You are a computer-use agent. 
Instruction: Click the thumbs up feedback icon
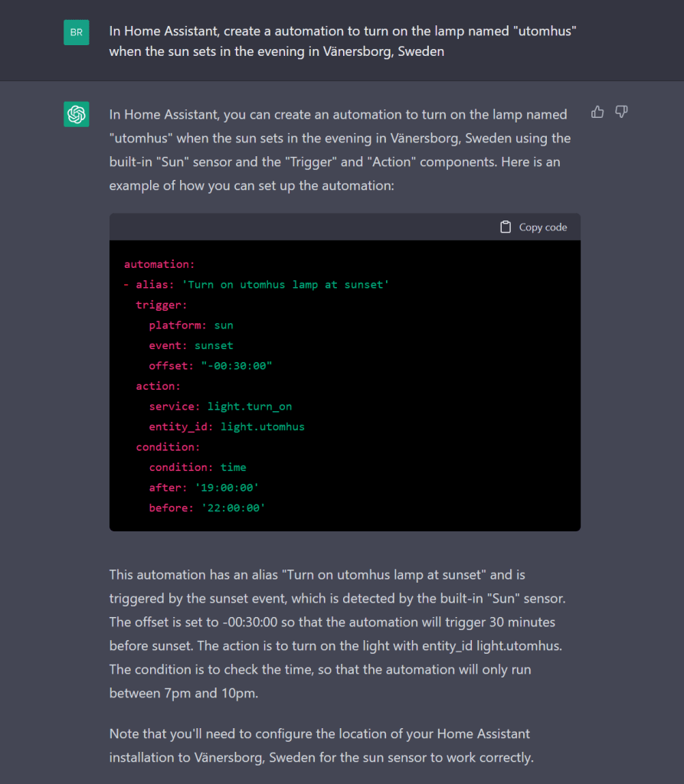tap(597, 113)
